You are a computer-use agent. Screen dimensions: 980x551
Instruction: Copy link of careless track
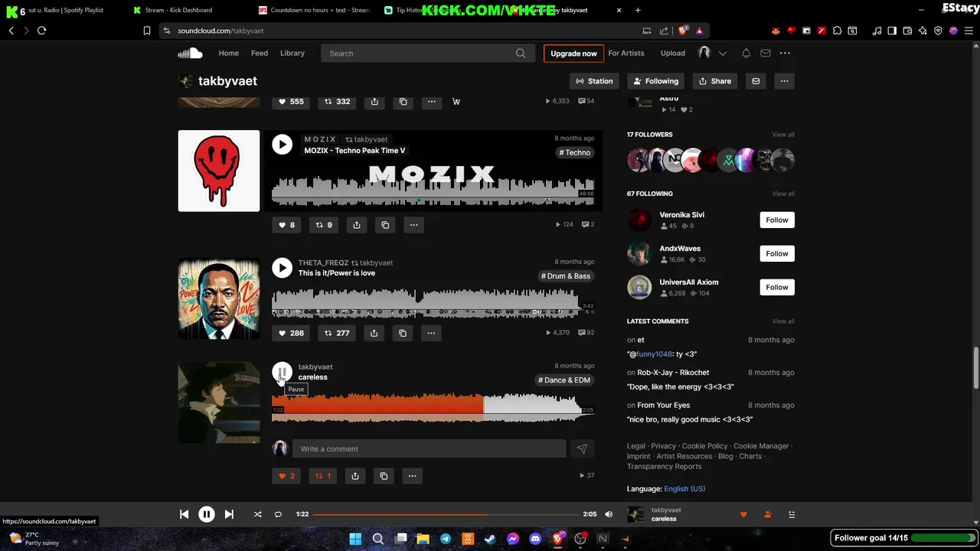click(x=384, y=476)
